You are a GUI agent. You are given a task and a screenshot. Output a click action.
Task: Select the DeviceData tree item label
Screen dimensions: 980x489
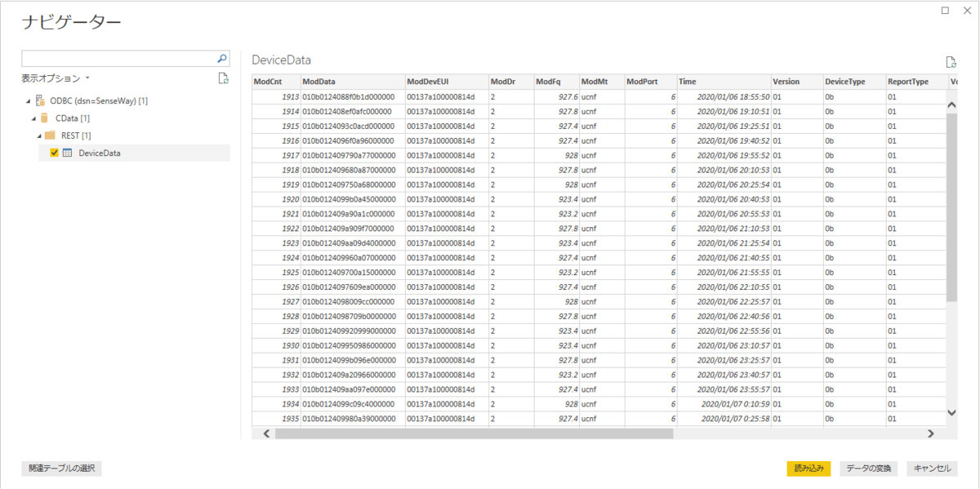(x=100, y=153)
